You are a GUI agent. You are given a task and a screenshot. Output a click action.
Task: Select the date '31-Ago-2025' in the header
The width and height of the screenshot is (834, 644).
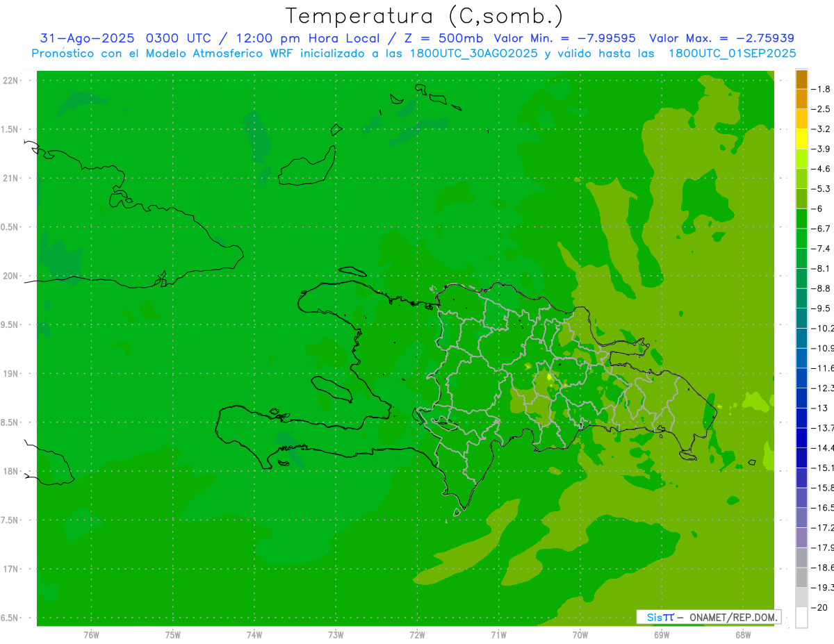click(85, 38)
